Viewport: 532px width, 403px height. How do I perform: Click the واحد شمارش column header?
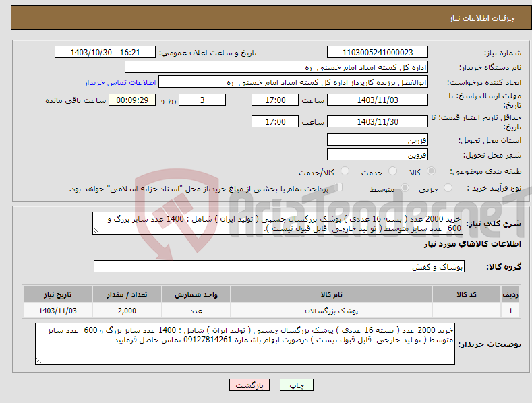click(196, 294)
